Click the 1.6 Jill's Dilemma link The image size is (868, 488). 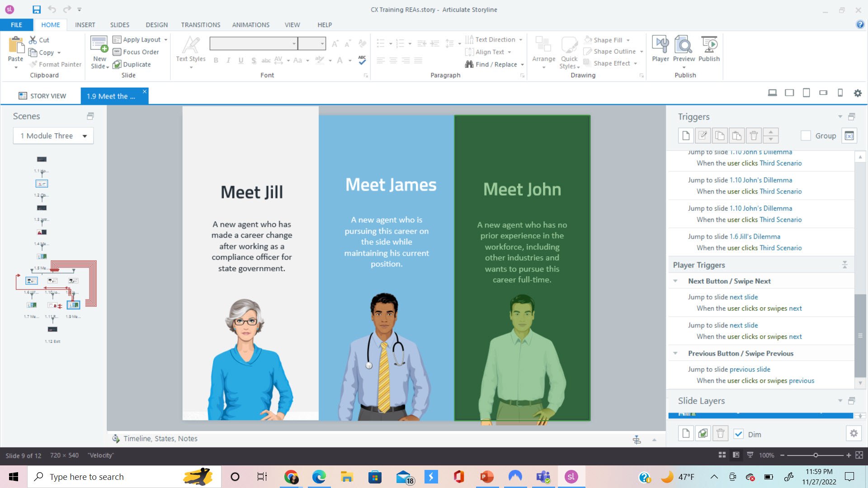click(755, 236)
